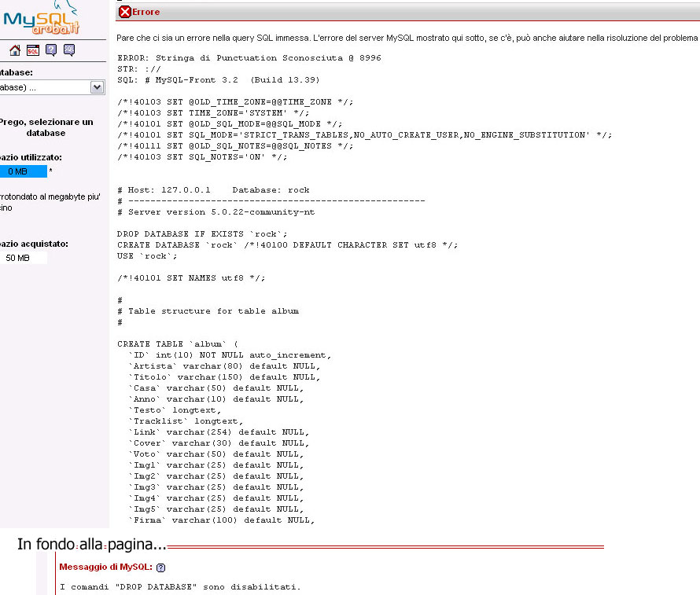Open phpMyAdmin documentation question-mark icon
This screenshot has height=595, width=700.
[51, 50]
